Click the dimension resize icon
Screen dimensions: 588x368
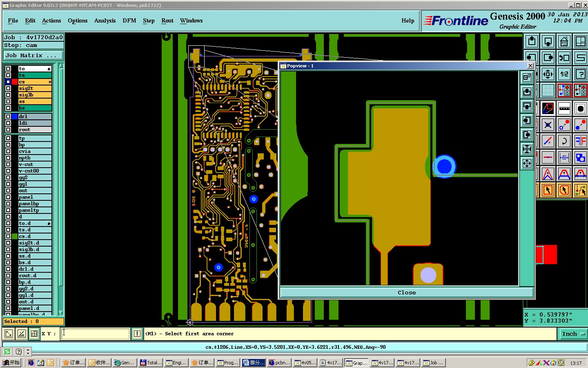[564, 157]
